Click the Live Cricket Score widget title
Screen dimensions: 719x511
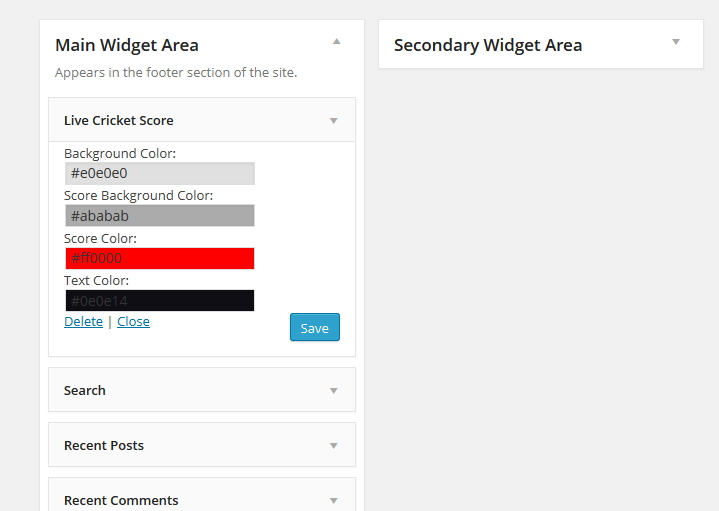(119, 121)
